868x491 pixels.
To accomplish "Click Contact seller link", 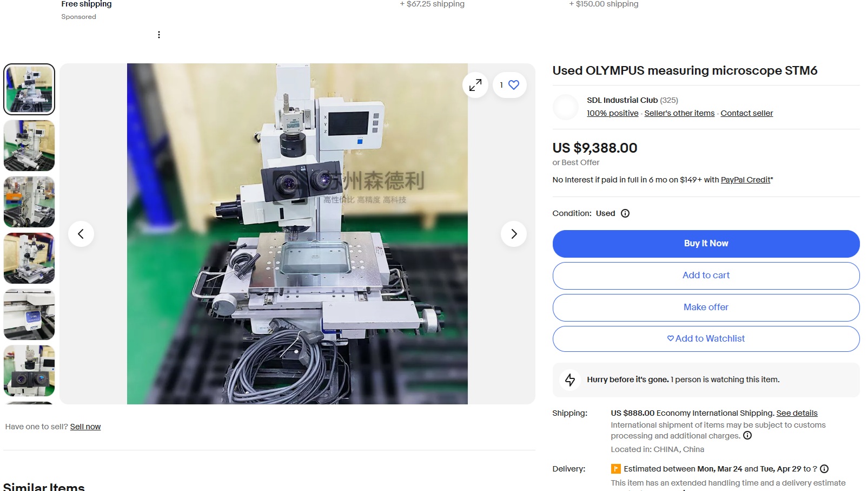I will tap(747, 113).
